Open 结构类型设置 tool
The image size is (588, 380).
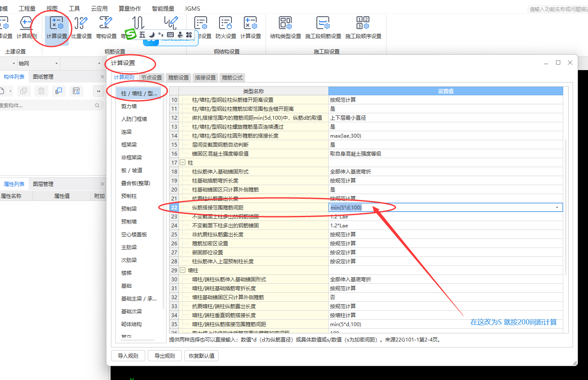click(x=285, y=28)
